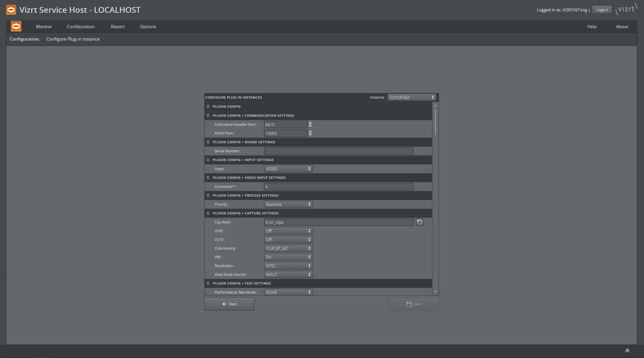Click the Vizrt Service Host logo in header
The image size is (644, 358).
click(x=11, y=10)
